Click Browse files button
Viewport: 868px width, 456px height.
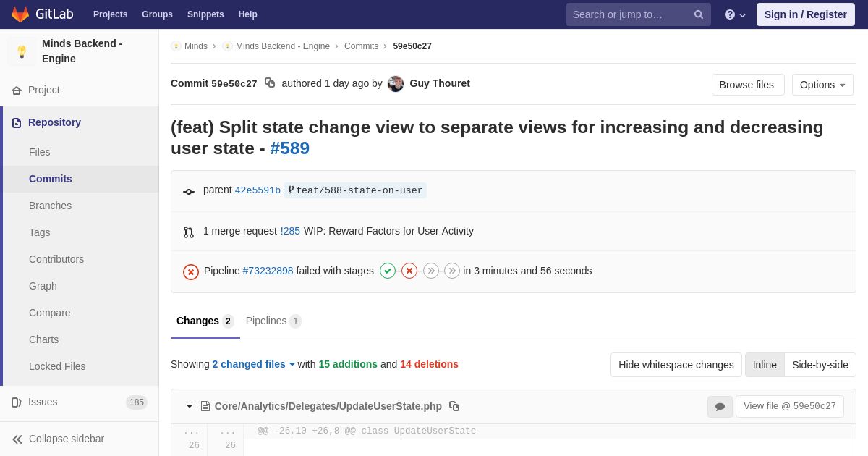[748, 85]
